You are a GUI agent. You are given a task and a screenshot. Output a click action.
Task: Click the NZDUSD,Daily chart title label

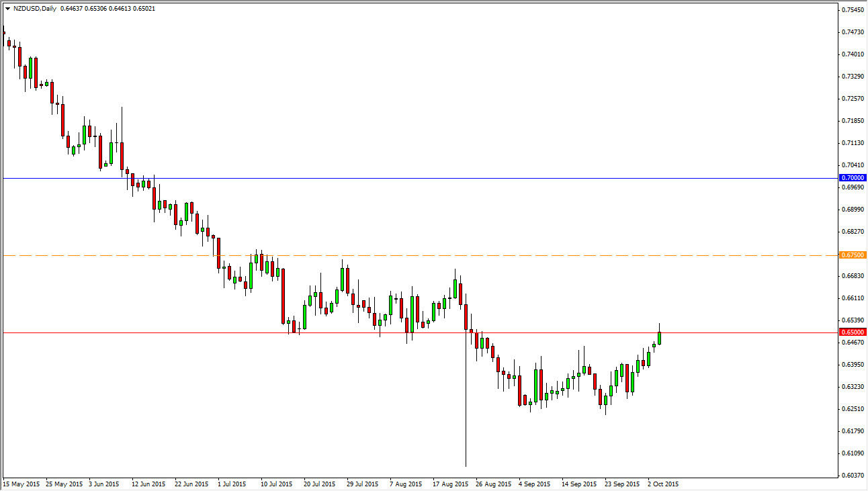pos(36,9)
